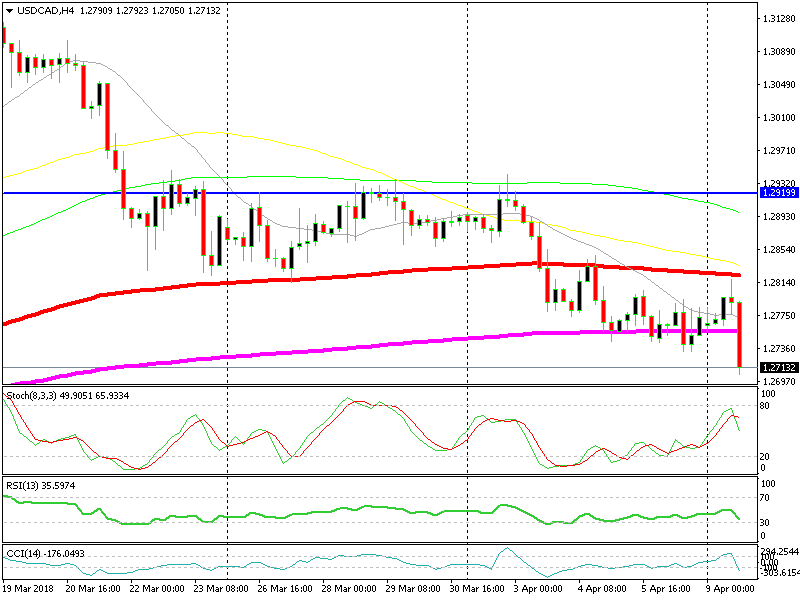Image resolution: width=800 pixels, height=600 pixels.
Task: Click the 1.27360 price scale value
Action: [x=779, y=348]
